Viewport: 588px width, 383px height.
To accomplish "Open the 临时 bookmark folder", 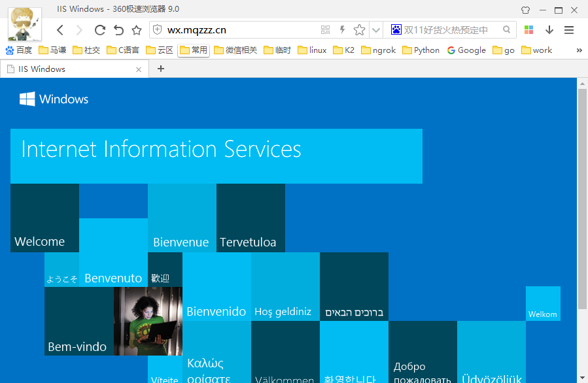I will point(277,50).
